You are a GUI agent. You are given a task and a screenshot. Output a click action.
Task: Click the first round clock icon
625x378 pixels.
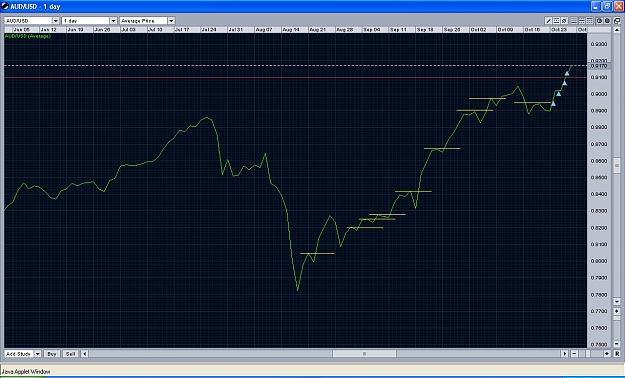(x=599, y=21)
